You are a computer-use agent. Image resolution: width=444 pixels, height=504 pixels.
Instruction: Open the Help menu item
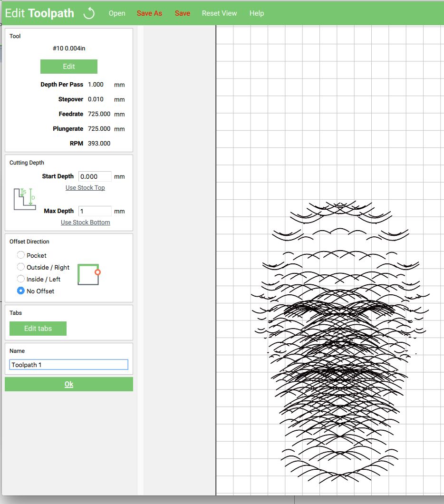click(x=256, y=13)
